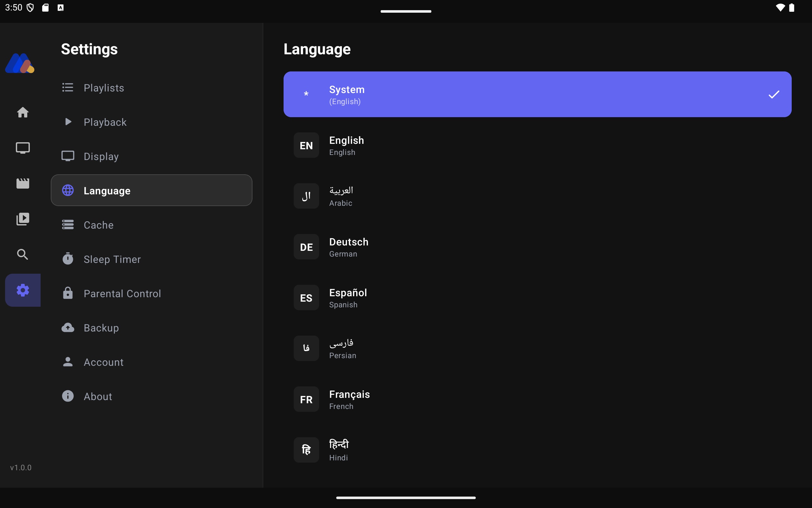812x508 pixels.
Task: Open the Sleep Timer settings section
Action: 151,259
